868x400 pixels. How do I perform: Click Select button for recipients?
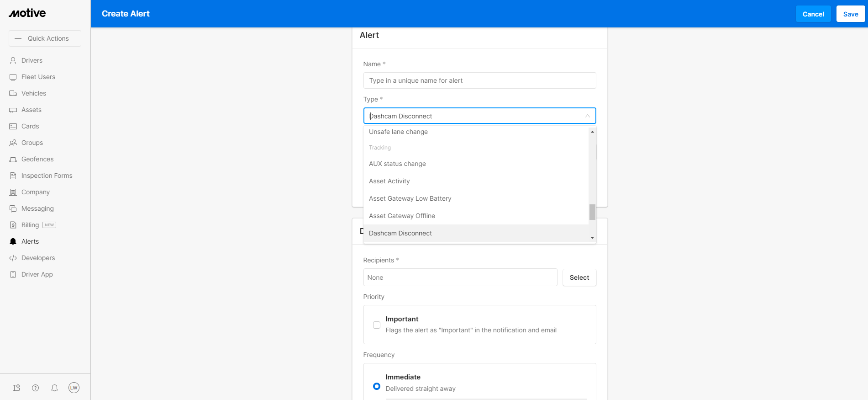[579, 277]
